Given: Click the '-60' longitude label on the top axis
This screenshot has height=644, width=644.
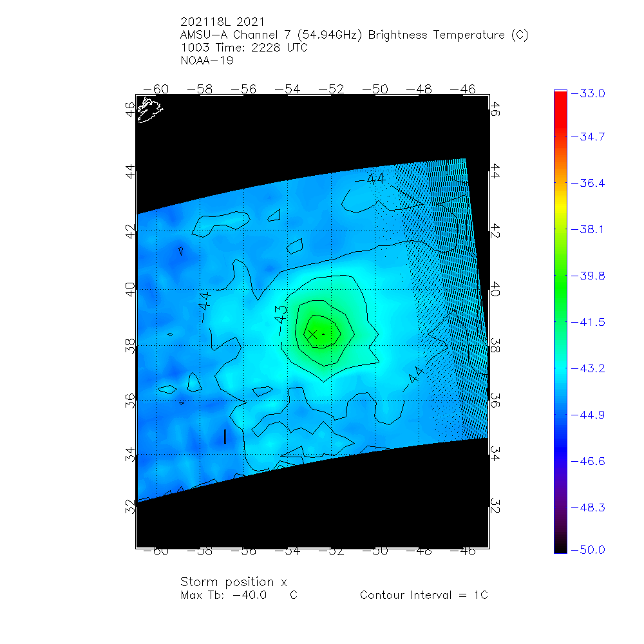Looking at the screenshot, I should coord(156,89).
